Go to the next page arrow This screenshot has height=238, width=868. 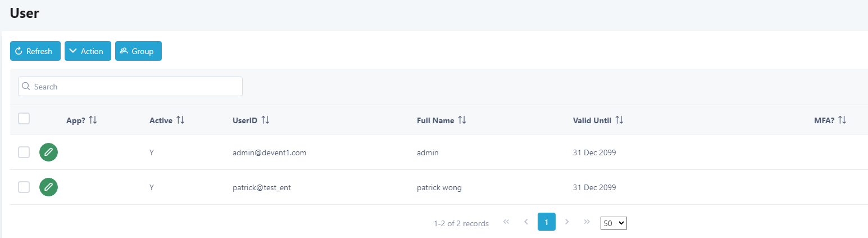click(x=567, y=222)
